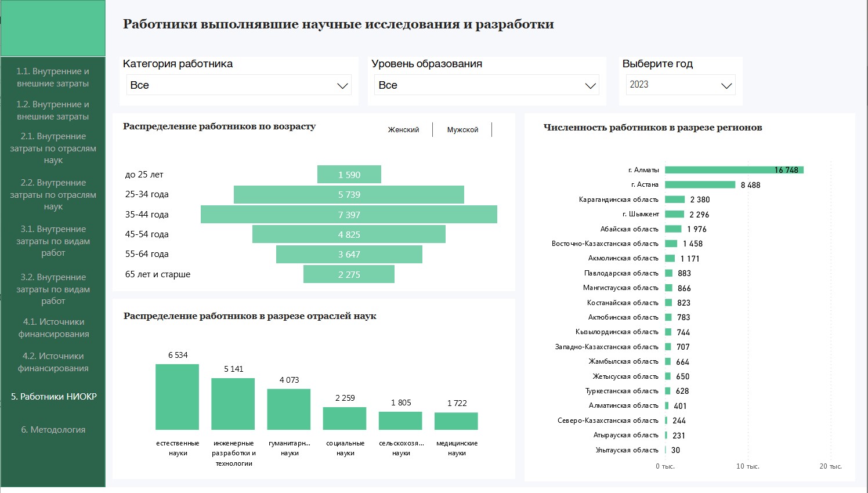Navigate to 4.2 Источники финансирования
868x493 pixels.
point(53,362)
